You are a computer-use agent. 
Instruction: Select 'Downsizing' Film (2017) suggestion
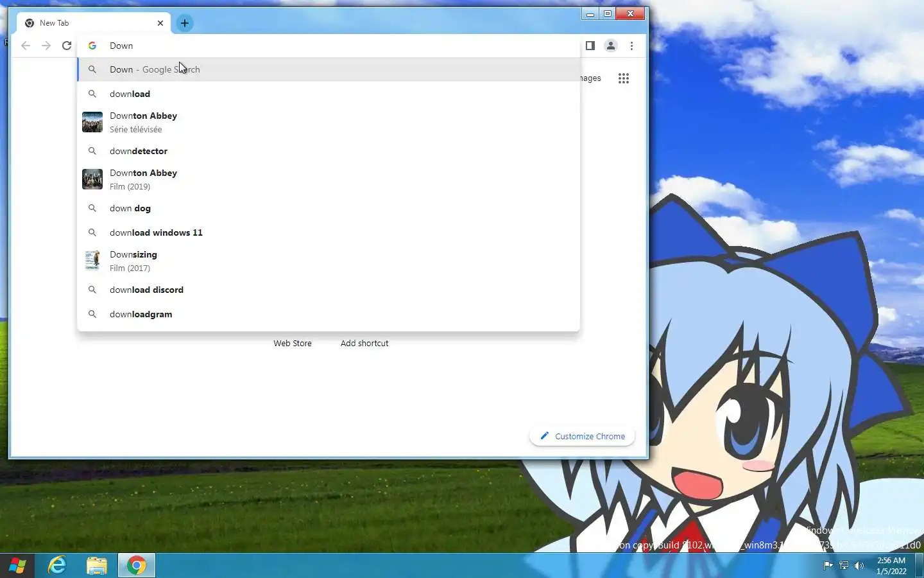coord(329,261)
